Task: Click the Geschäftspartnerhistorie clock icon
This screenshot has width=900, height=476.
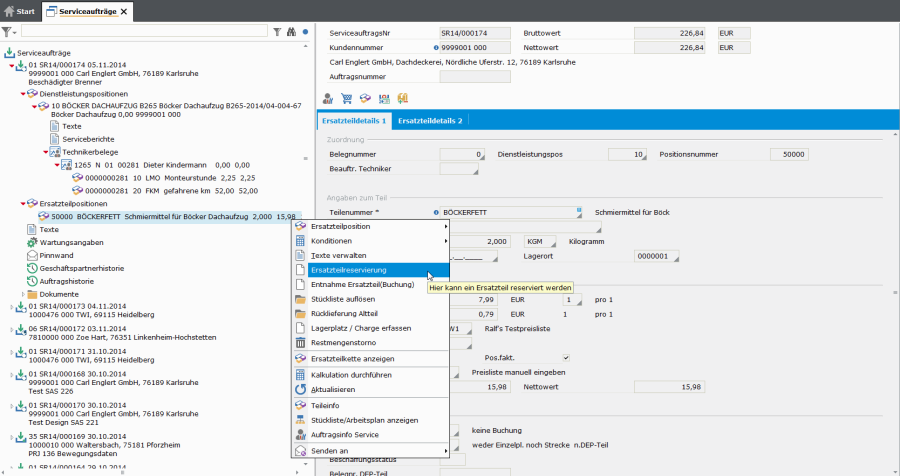Action: click(32, 268)
